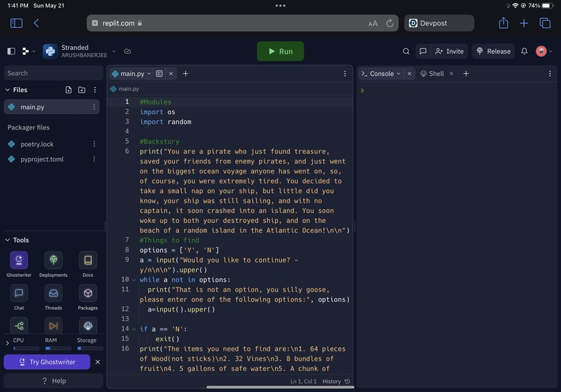Viewport: 561px width, 392px height.
Task: Open the notifications bell
Action: 524,52
